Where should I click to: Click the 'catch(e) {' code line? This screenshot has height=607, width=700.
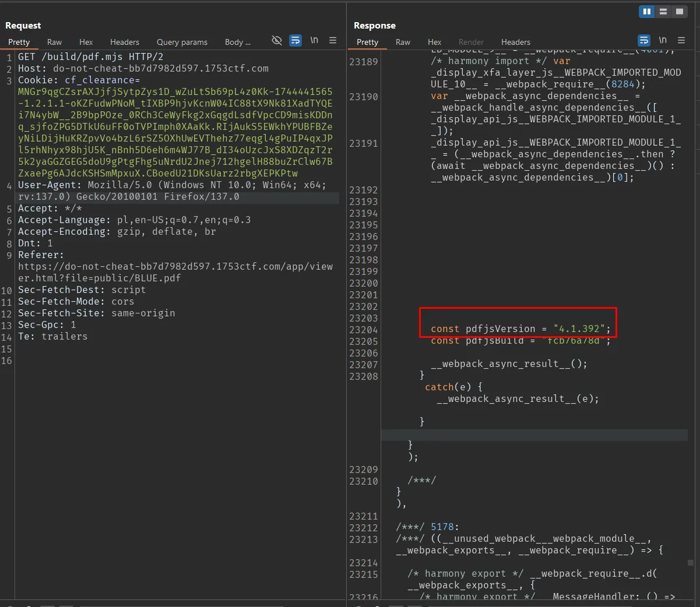454,387
